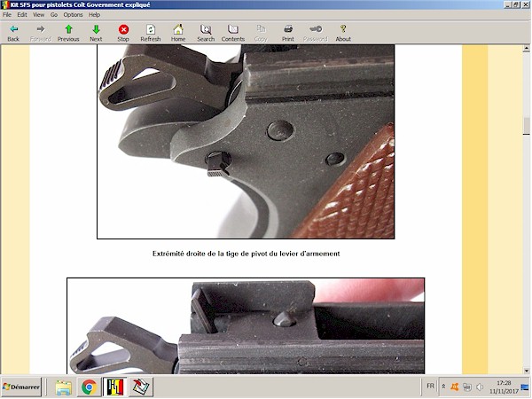Screen dimensions: 532x399
Task: Click the greyed-out Forward arrow
Action: click(x=41, y=34)
